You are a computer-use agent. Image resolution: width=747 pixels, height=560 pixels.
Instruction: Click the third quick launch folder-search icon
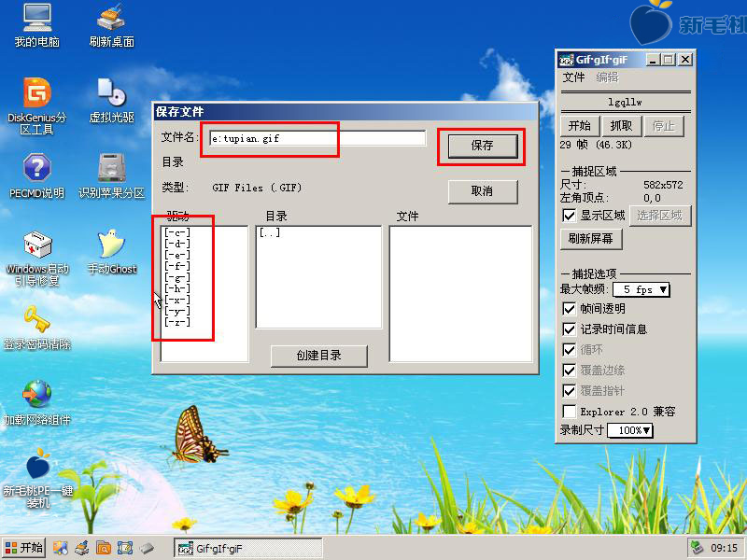[x=104, y=548]
